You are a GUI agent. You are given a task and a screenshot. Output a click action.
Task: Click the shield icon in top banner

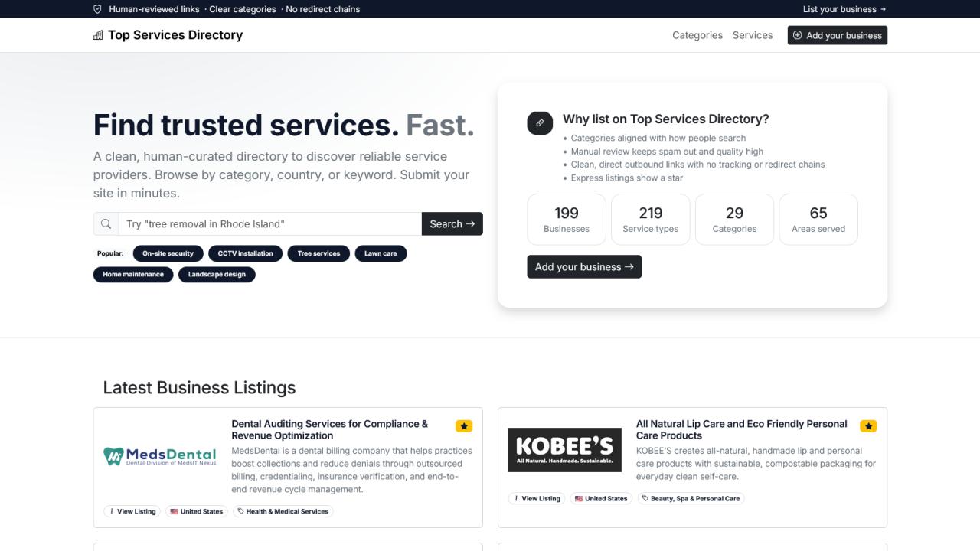97,9
